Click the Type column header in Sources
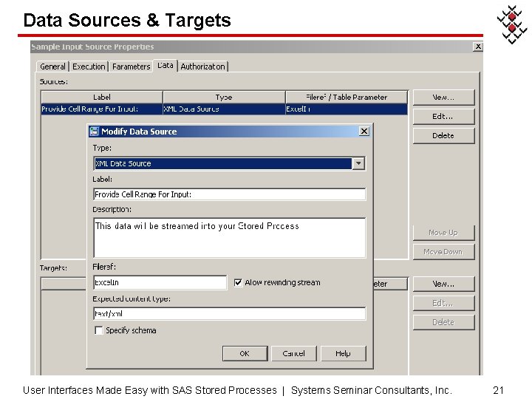 coord(224,97)
